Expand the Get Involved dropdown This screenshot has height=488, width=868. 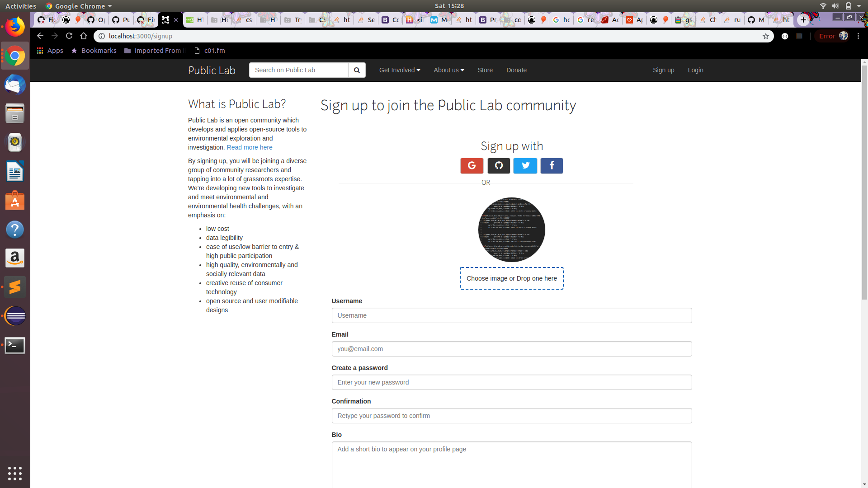pyautogui.click(x=400, y=70)
